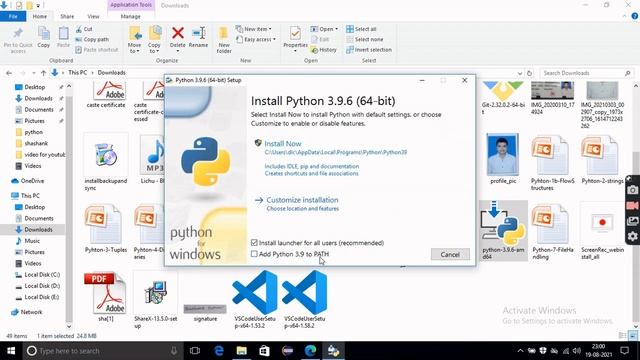Click the video record icon on side panel
Viewport: 640px width, 360px height.
point(632,206)
